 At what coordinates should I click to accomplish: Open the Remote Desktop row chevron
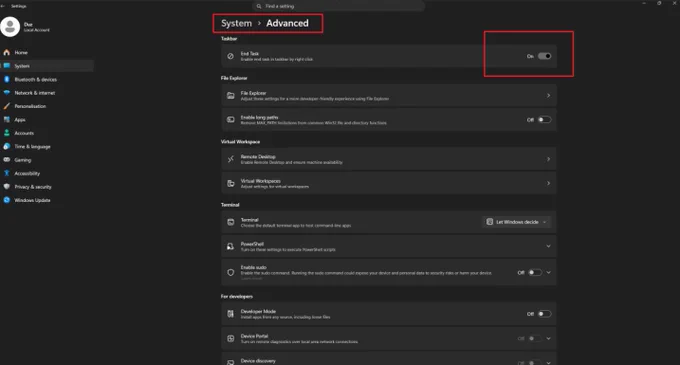pyautogui.click(x=549, y=159)
